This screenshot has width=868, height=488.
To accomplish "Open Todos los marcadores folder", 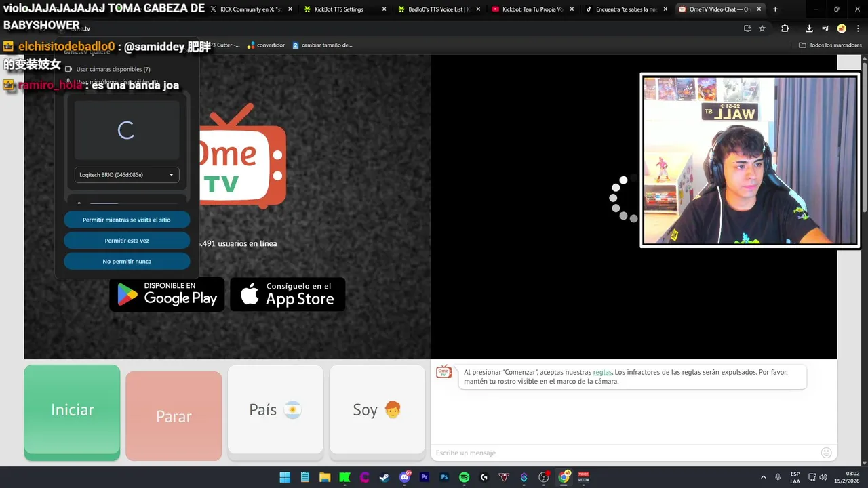I will tap(830, 45).
